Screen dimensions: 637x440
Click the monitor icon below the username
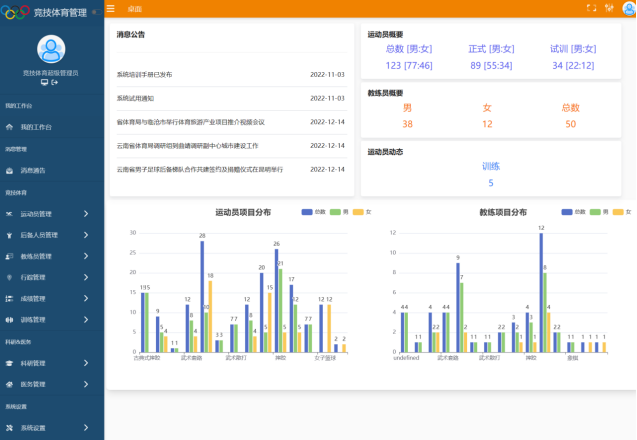click(44, 82)
